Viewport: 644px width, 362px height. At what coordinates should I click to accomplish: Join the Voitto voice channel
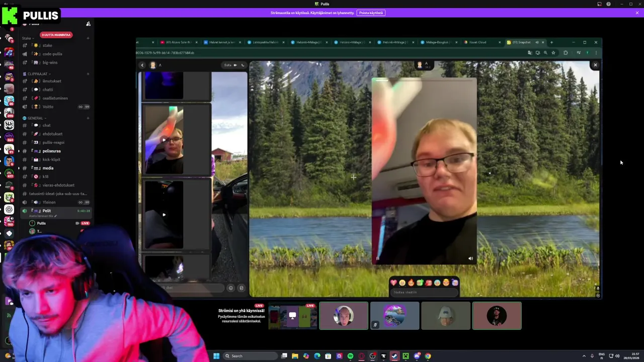click(55, 107)
